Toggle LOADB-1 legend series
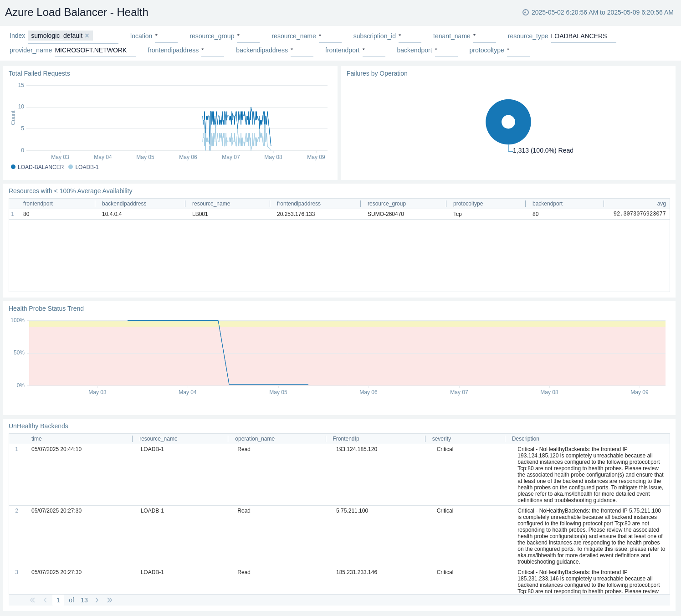Image resolution: width=681 pixels, height=616 pixels. click(83, 167)
